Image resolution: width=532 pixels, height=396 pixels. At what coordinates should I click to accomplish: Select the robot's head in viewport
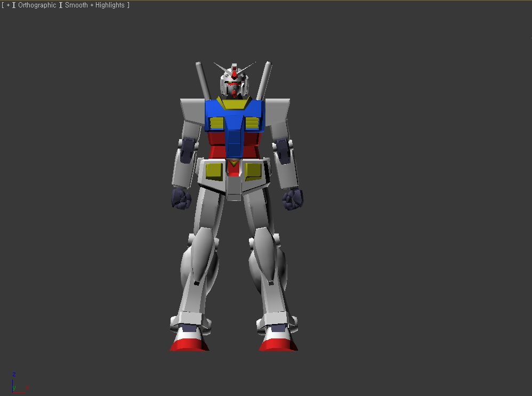click(234, 81)
